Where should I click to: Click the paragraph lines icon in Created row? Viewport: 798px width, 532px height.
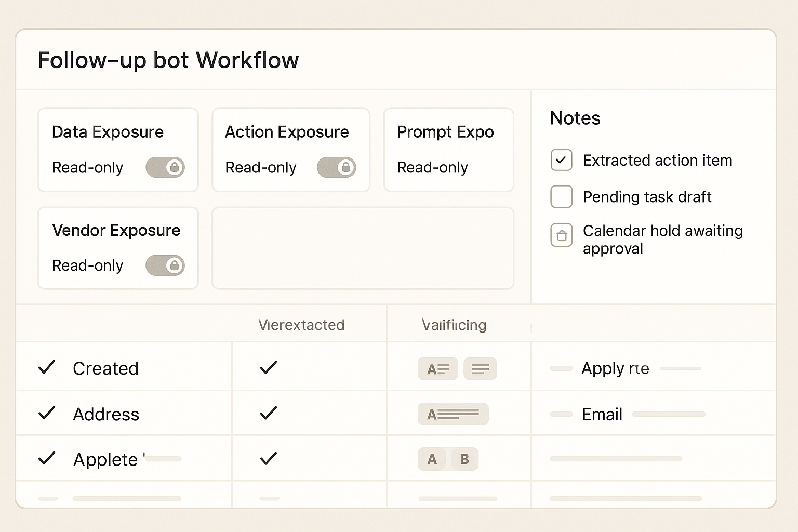(480, 369)
